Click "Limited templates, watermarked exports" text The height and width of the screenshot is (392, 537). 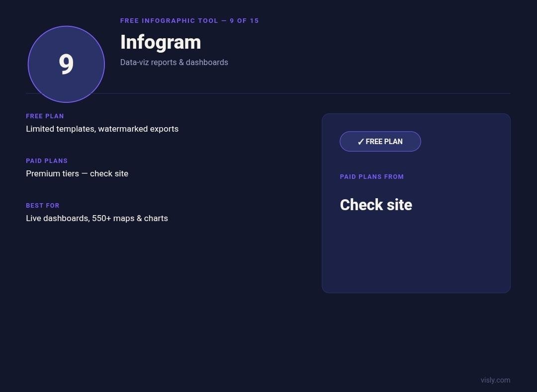click(x=102, y=129)
